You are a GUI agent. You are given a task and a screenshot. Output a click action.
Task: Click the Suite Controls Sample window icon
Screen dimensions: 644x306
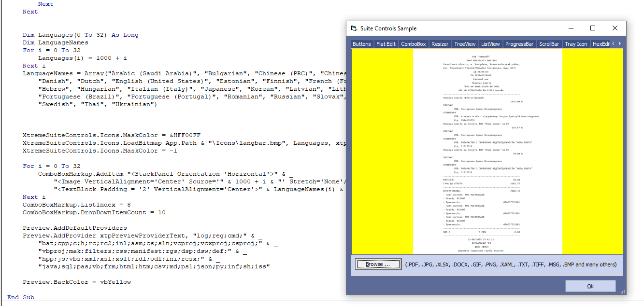tap(354, 28)
